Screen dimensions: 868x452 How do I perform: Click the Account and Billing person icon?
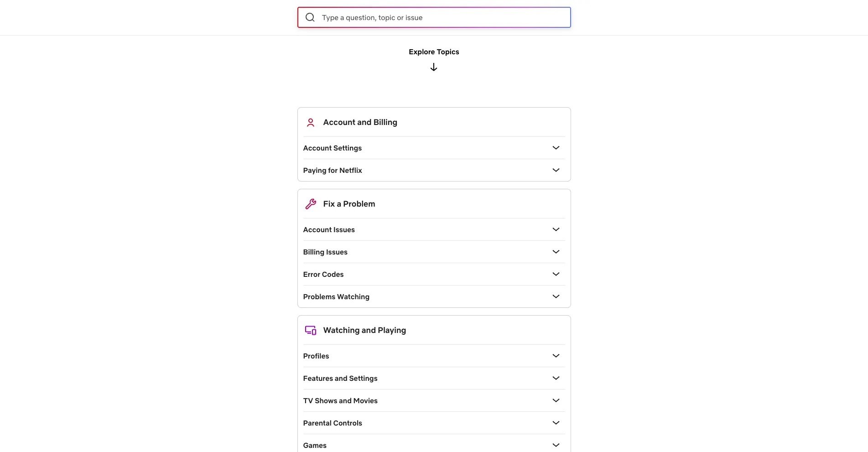[x=311, y=122]
